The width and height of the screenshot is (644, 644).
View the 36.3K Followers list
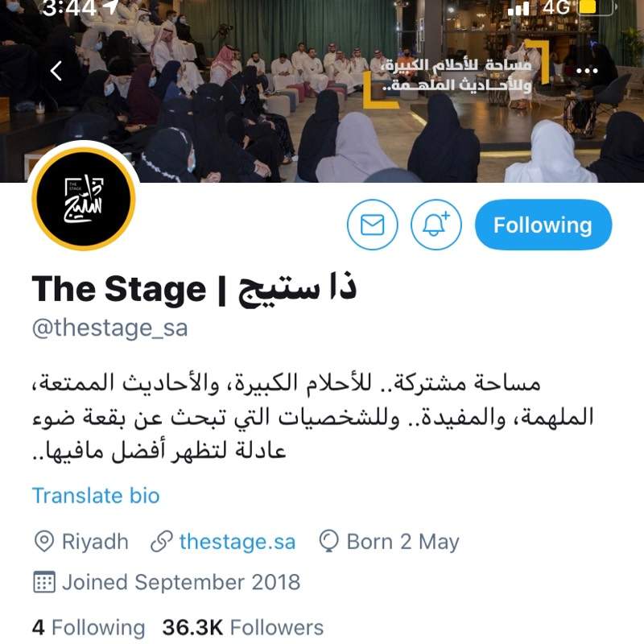point(243,628)
